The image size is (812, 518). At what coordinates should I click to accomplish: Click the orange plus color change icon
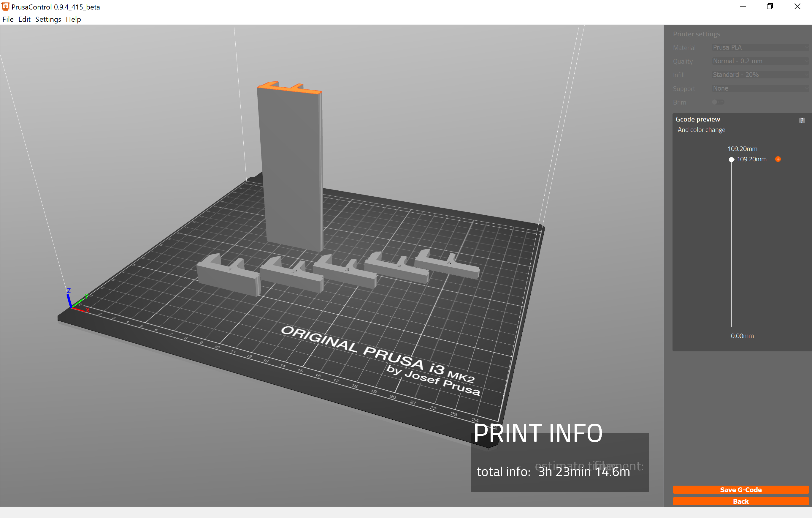778,159
